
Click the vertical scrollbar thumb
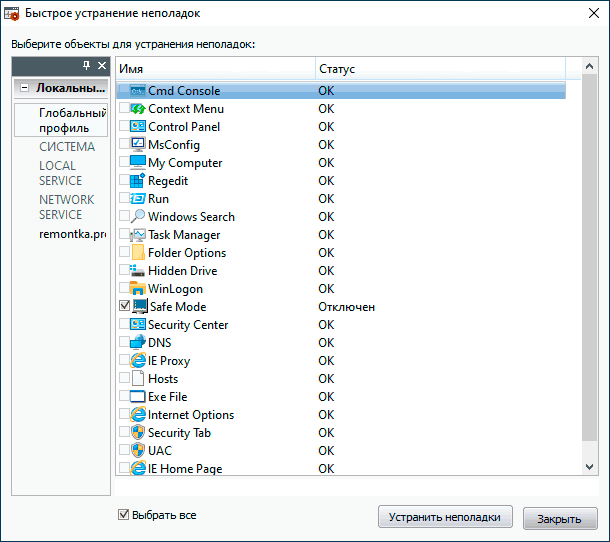click(589, 257)
